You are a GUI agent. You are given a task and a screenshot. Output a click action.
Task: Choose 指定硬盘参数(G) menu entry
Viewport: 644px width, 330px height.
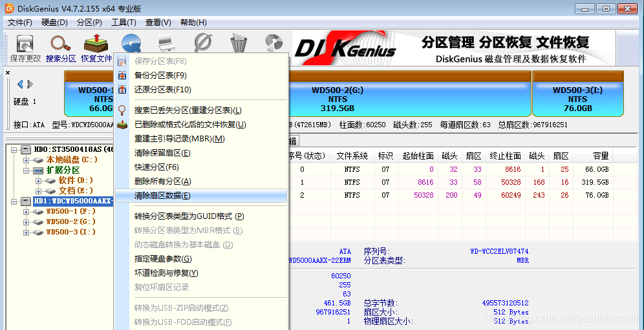201,259
